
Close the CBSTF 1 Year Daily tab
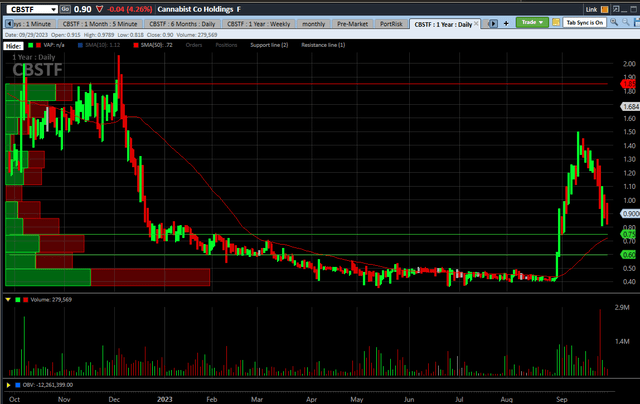pos(476,24)
